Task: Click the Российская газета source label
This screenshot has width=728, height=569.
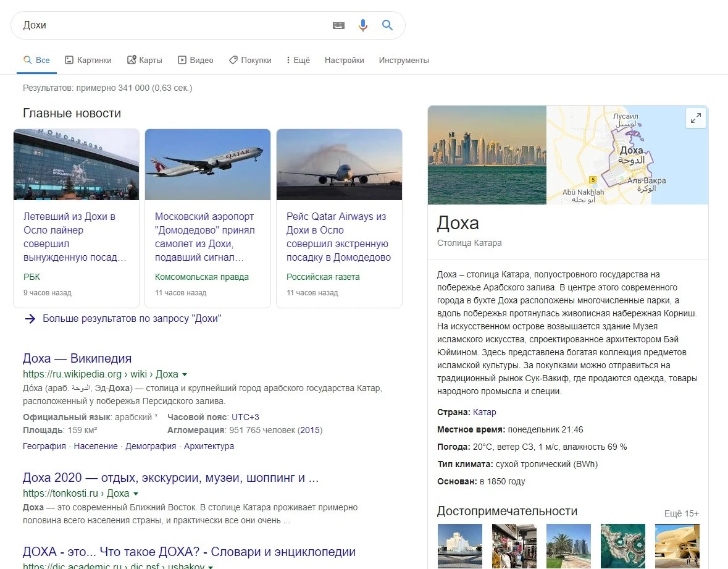Action: coord(323,277)
